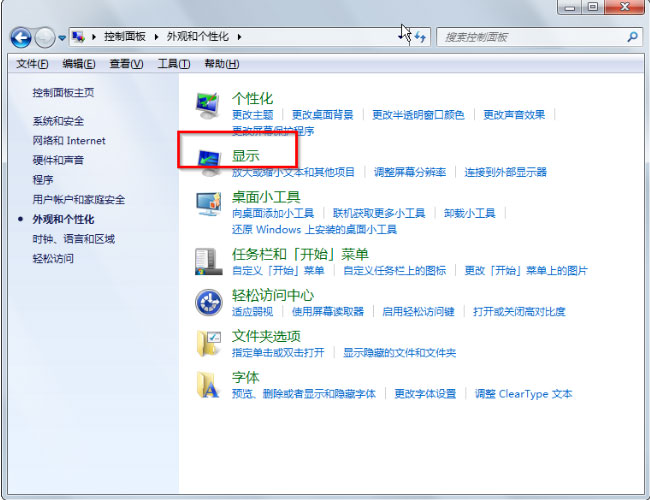Click 更改桌面背景 link

click(323, 115)
